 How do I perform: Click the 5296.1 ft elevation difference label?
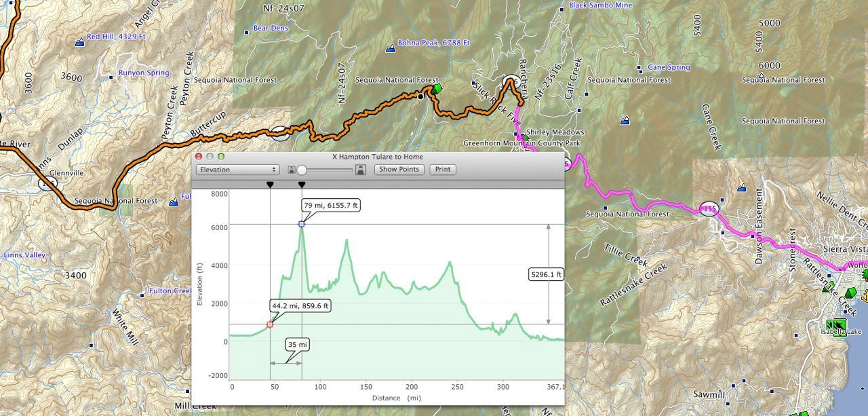point(546,274)
